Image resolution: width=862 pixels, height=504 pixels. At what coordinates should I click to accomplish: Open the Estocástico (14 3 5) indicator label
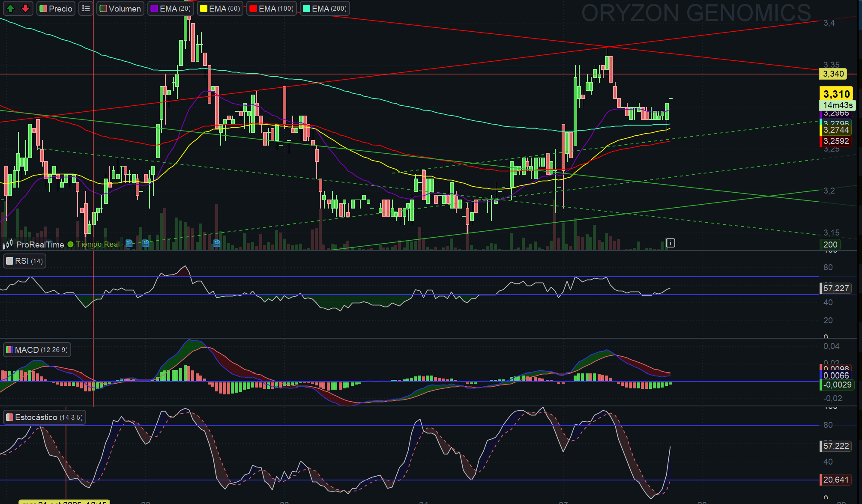pos(45,418)
